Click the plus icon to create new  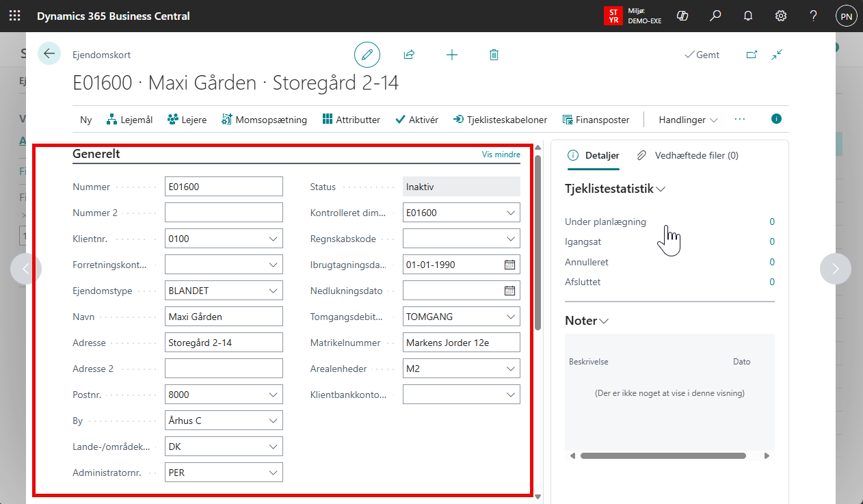pos(451,55)
